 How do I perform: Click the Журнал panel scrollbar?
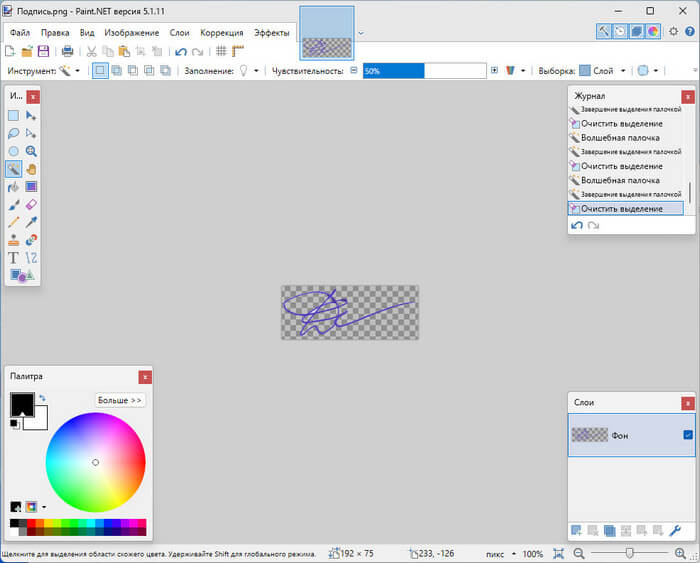click(690, 192)
